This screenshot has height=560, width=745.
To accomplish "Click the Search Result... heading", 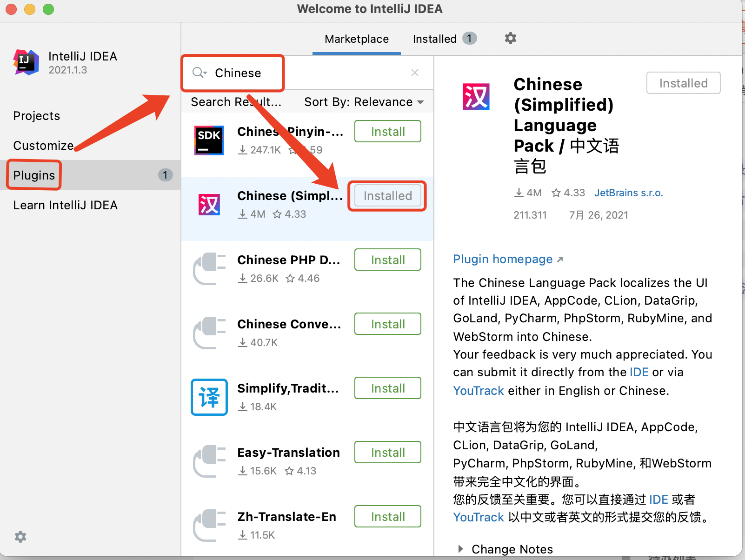I will [x=236, y=102].
